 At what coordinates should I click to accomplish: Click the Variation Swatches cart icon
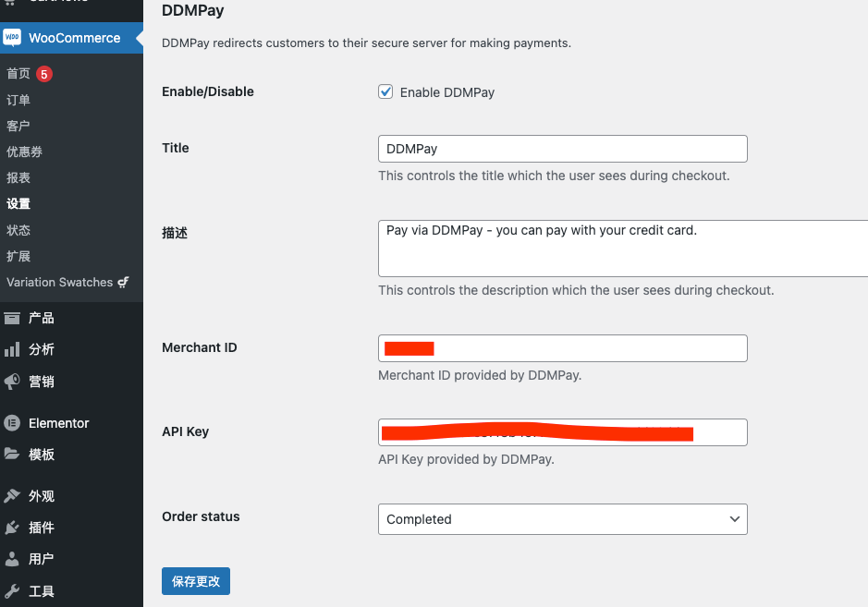click(124, 282)
